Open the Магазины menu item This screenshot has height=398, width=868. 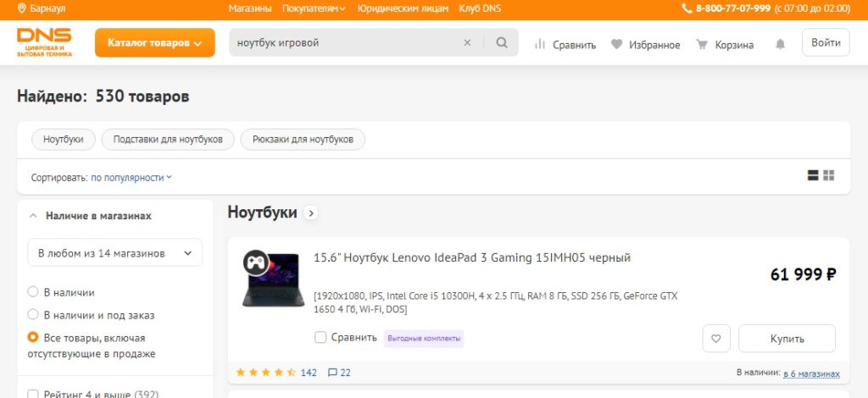point(250,8)
